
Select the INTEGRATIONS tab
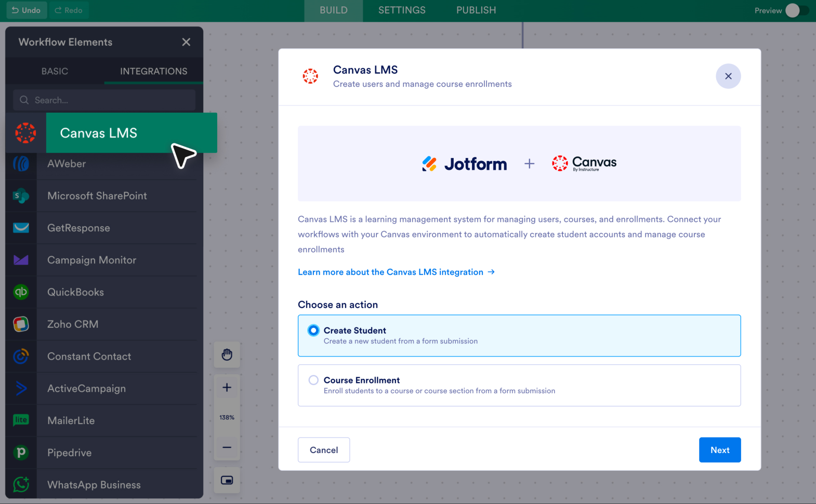click(154, 71)
